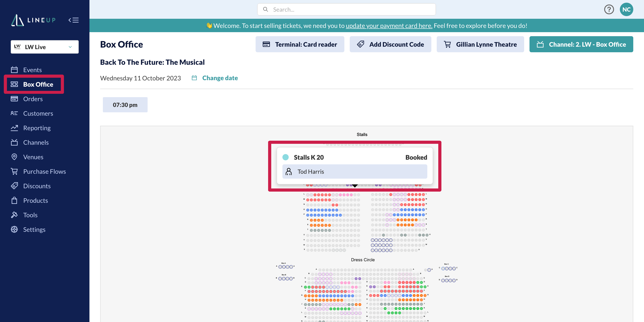Click into the Search input field
The height and width of the screenshot is (322, 644).
click(x=350, y=9)
